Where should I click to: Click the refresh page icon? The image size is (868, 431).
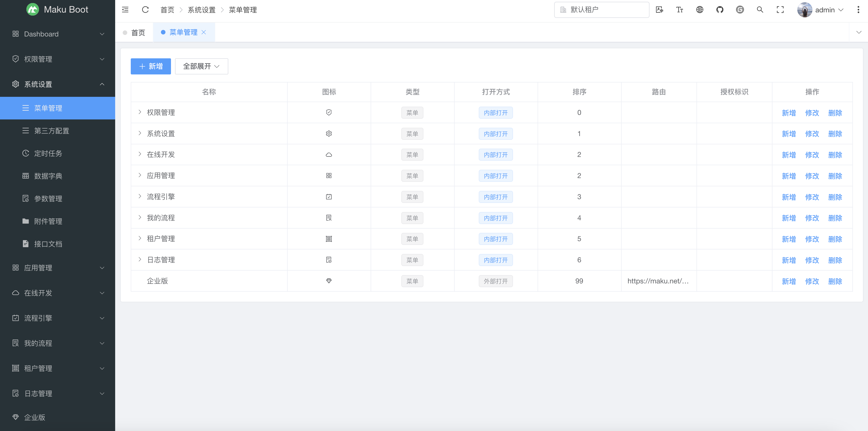tap(145, 10)
